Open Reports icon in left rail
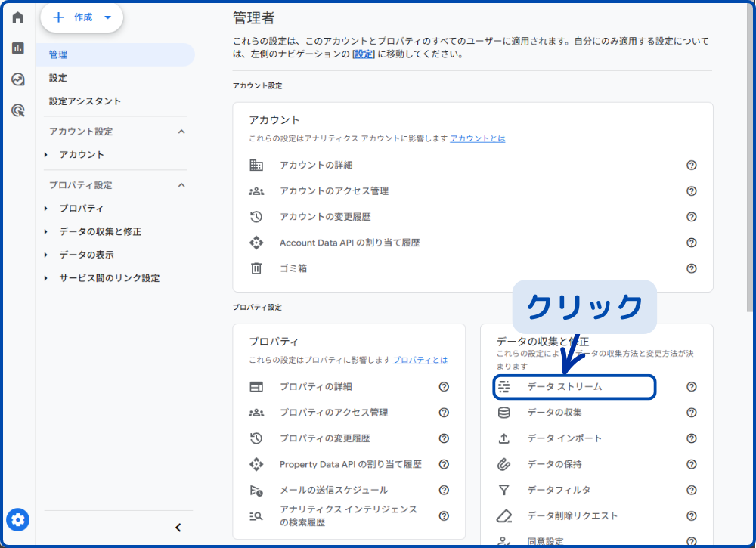 (18, 48)
